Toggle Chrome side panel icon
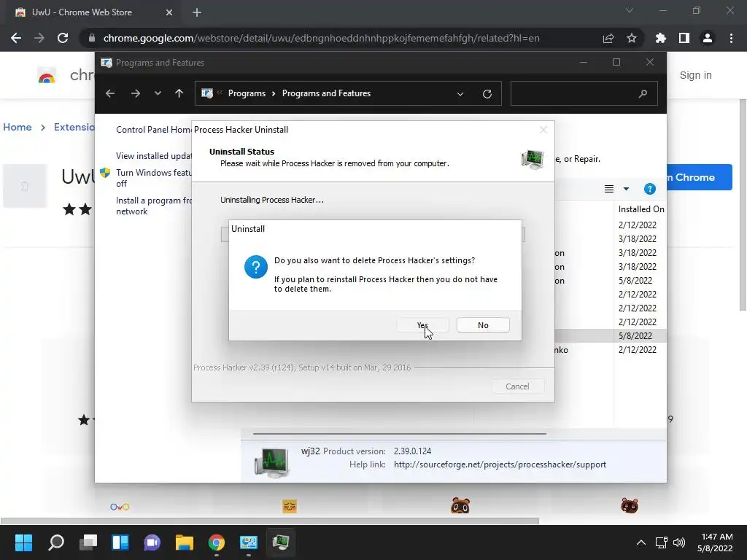Viewport: 747px width, 560px height. (684, 38)
